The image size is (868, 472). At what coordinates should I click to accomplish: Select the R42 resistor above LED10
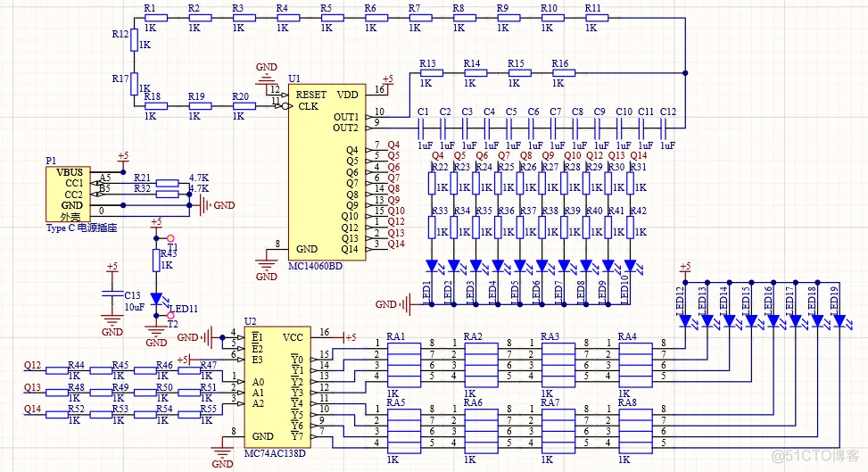click(x=630, y=228)
